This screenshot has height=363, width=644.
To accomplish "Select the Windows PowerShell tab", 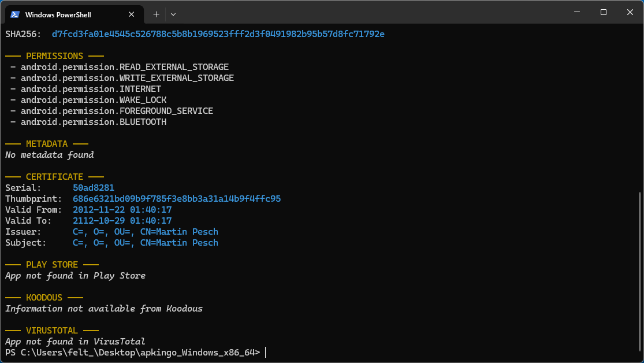I will [x=75, y=14].
